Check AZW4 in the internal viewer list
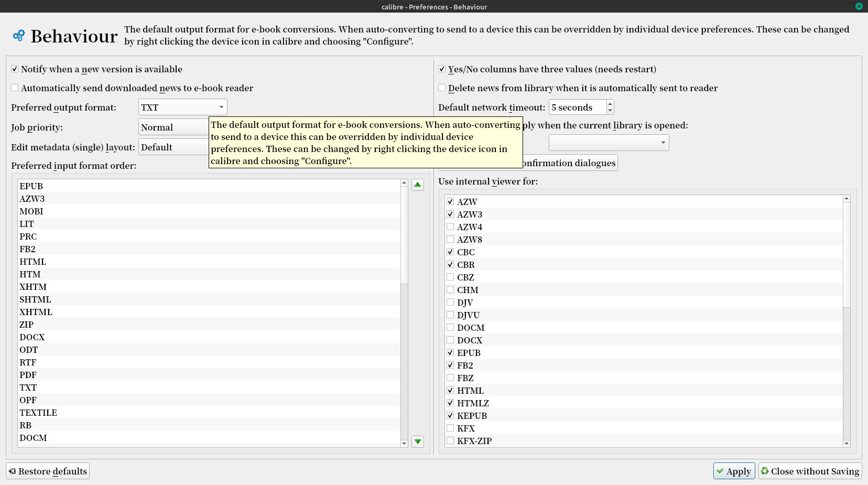Viewport: 868px width, 485px height. click(x=450, y=227)
